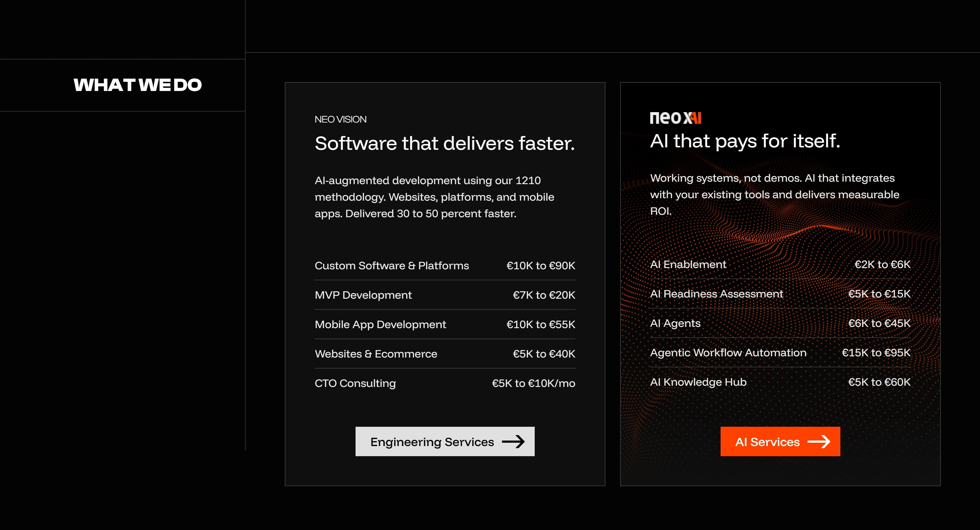Click the arrow icon in AI Services button
The height and width of the screenshot is (530, 980).
[x=819, y=441]
